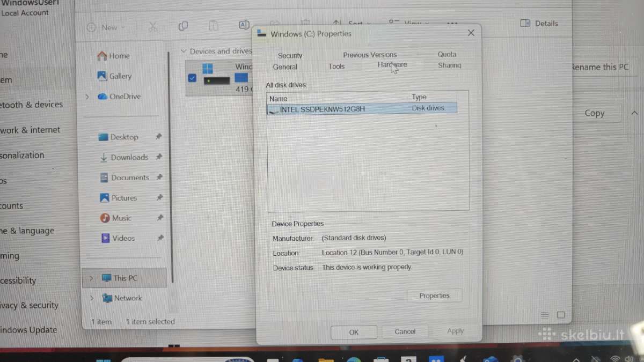Image resolution: width=644 pixels, height=362 pixels.
Task: Click the Copy button in Settings window
Action: click(595, 113)
